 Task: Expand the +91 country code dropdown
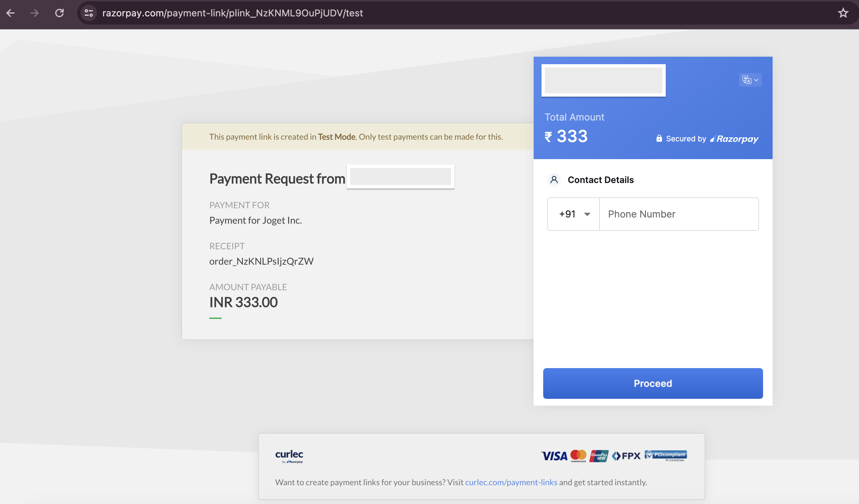pyautogui.click(x=574, y=214)
